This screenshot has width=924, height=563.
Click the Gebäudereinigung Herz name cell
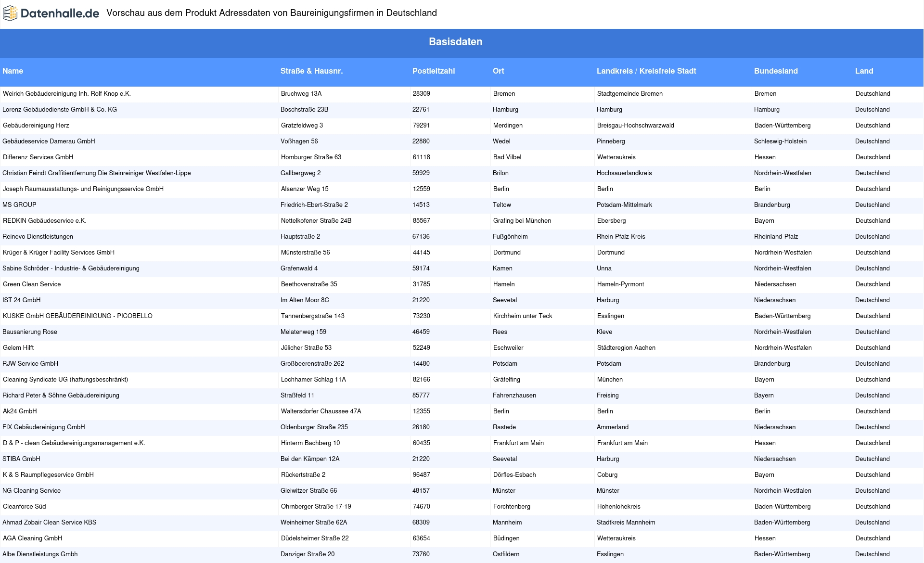coord(36,126)
